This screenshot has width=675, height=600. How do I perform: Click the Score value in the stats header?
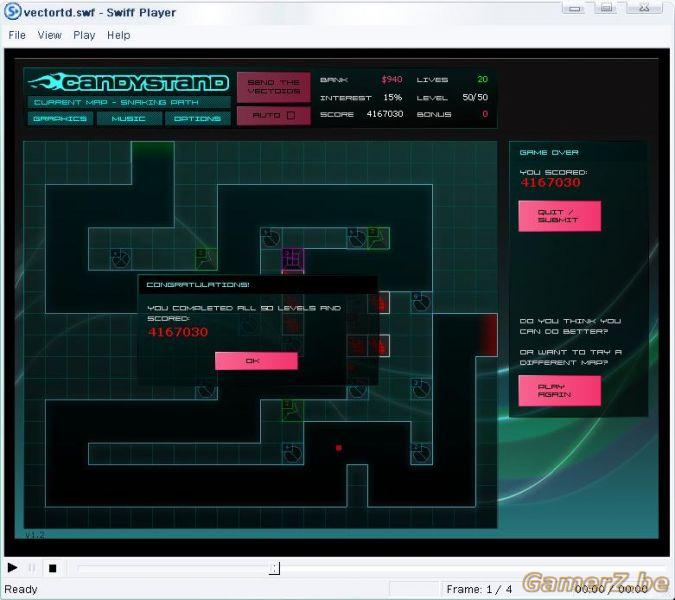point(385,114)
